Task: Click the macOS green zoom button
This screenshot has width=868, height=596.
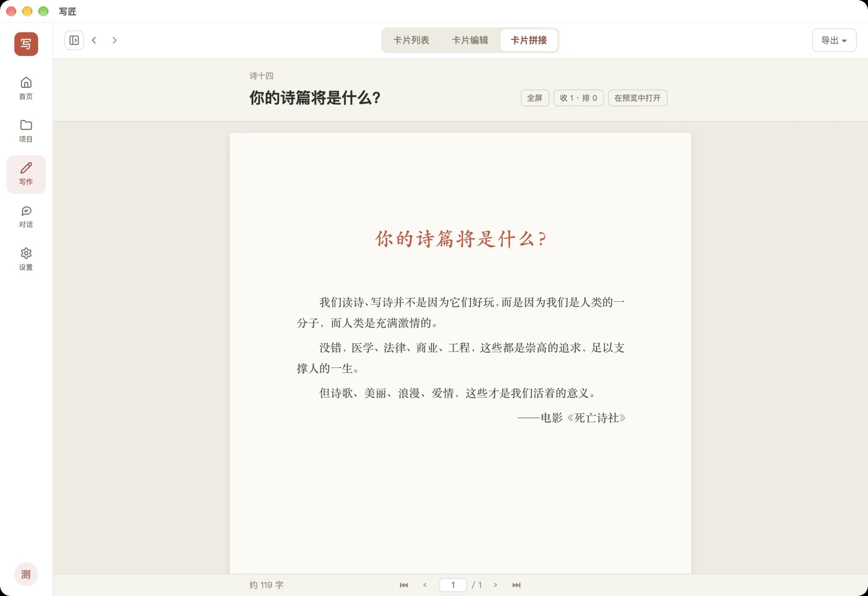Action: pos(43,11)
